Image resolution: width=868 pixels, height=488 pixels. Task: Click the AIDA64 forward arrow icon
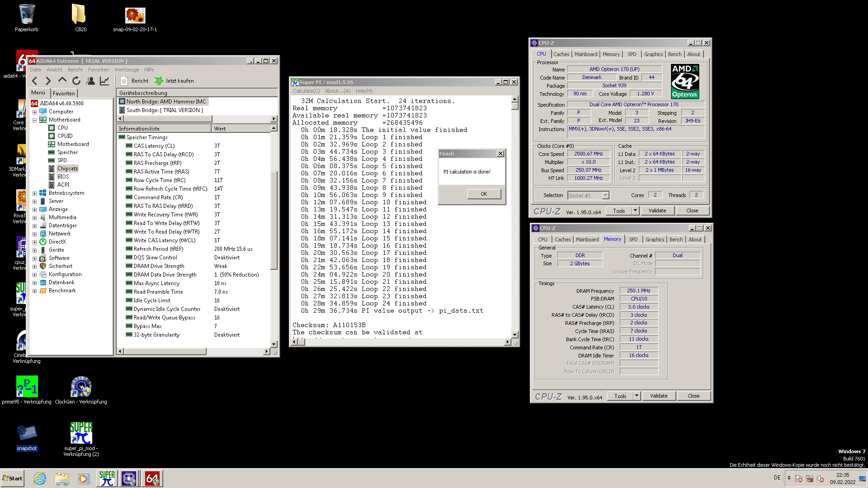coord(48,81)
